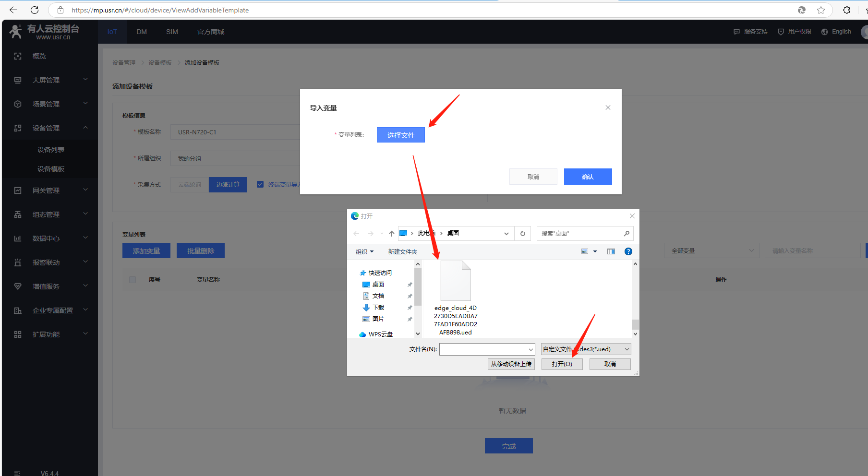Switch to the DM top tab
This screenshot has width=868, height=476.
[x=142, y=32]
